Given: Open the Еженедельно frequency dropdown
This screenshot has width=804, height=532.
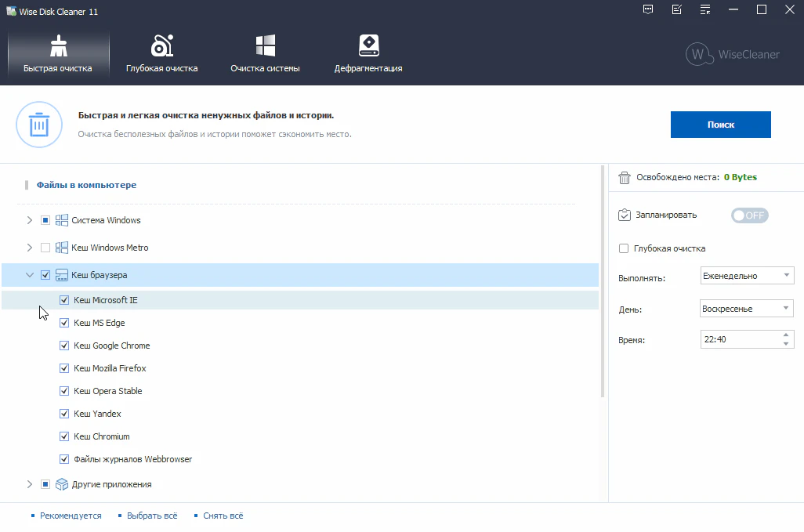Looking at the screenshot, I should click(746, 276).
